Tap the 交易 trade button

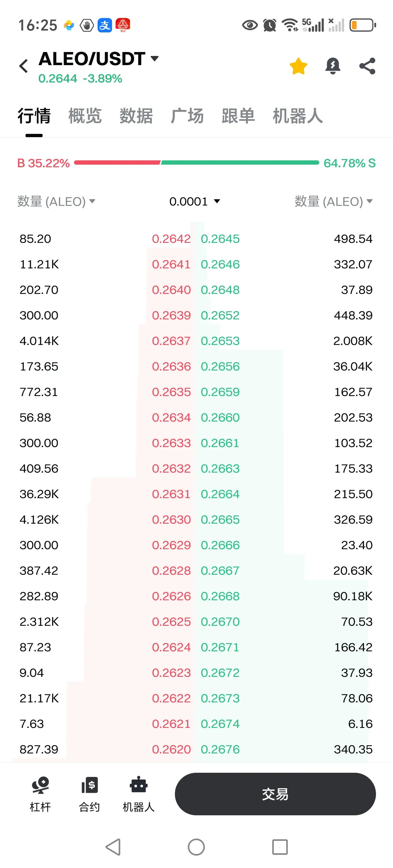pos(275,794)
